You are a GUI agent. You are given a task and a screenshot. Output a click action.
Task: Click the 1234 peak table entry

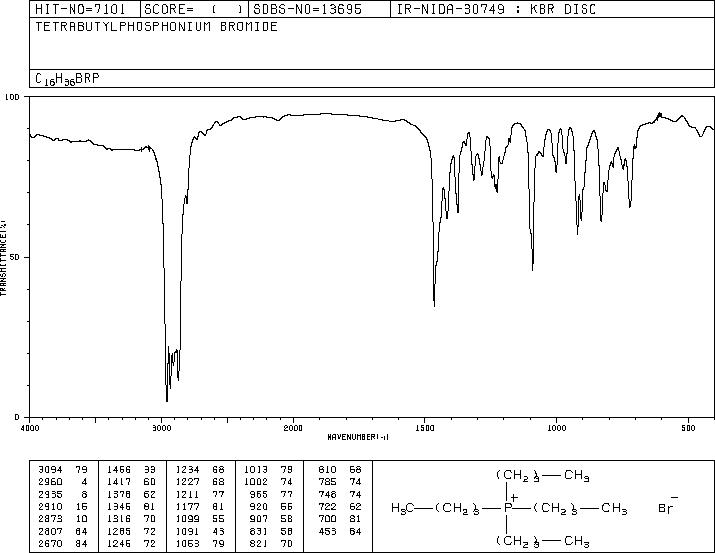(200, 470)
